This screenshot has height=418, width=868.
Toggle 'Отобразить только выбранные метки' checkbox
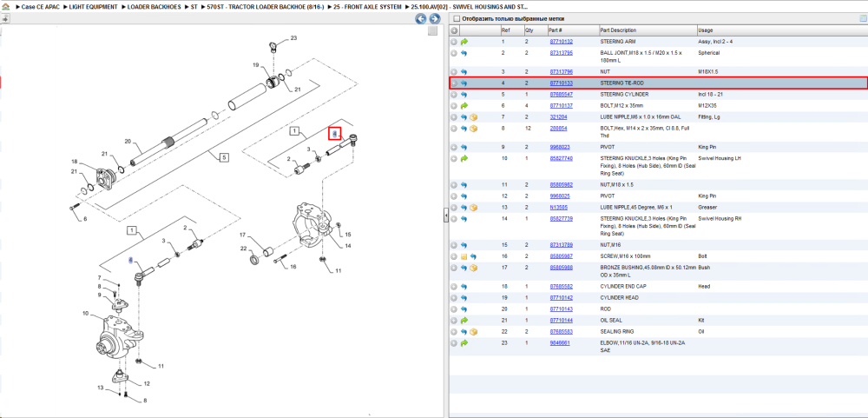(x=457, y=19)
